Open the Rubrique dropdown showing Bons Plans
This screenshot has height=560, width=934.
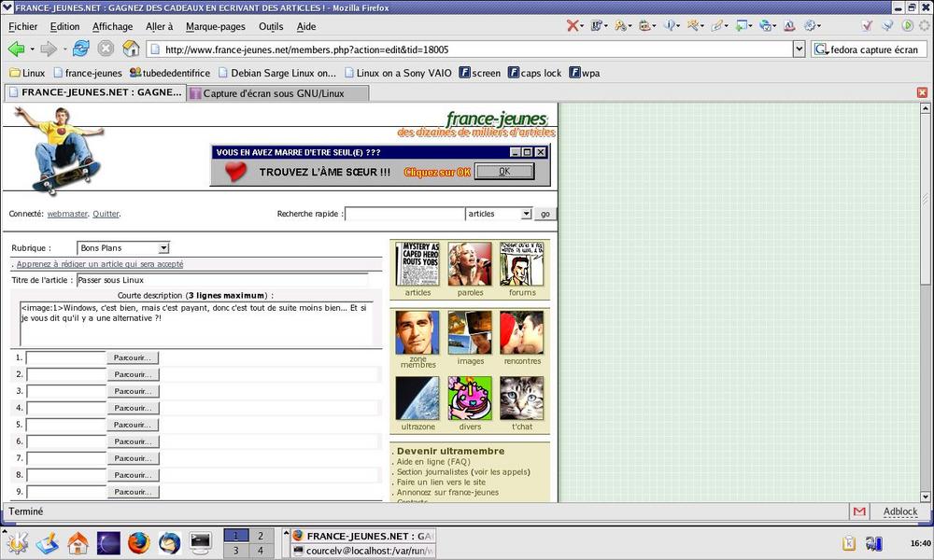click(x=123, y=247)
